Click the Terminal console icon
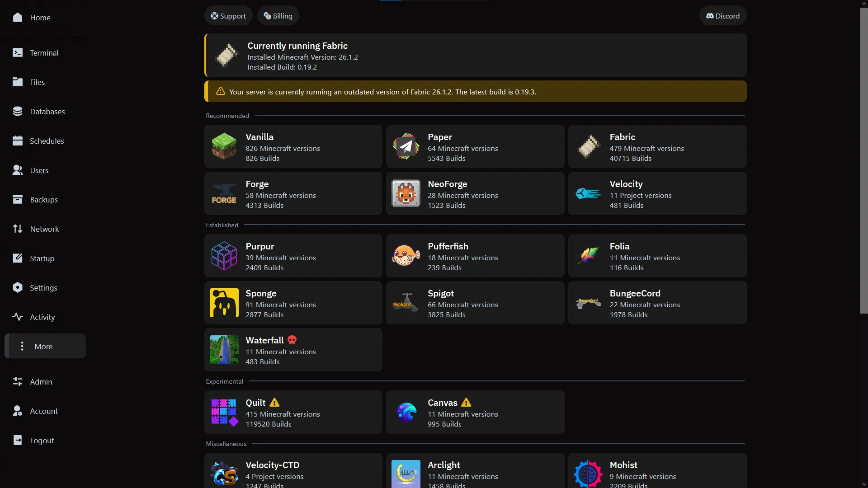 coord(18,52)
